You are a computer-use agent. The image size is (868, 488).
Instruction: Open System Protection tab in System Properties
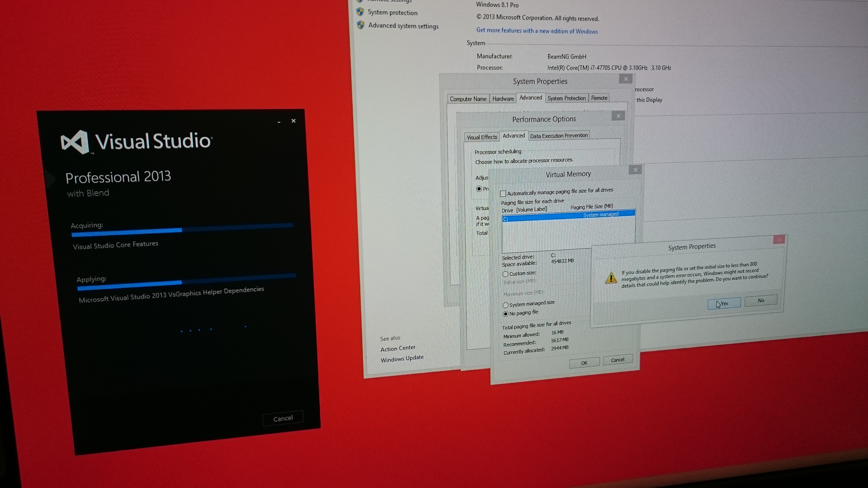tap(566, 98)
